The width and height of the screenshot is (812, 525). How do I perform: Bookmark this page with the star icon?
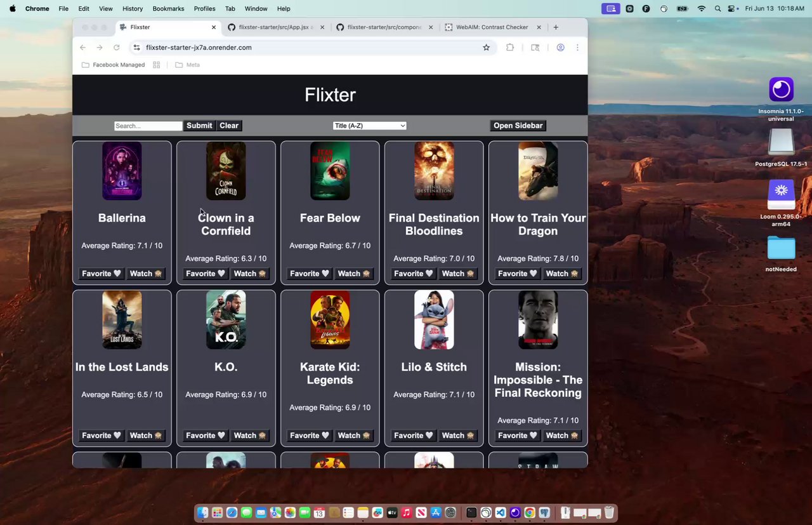[x=487, y=48]
